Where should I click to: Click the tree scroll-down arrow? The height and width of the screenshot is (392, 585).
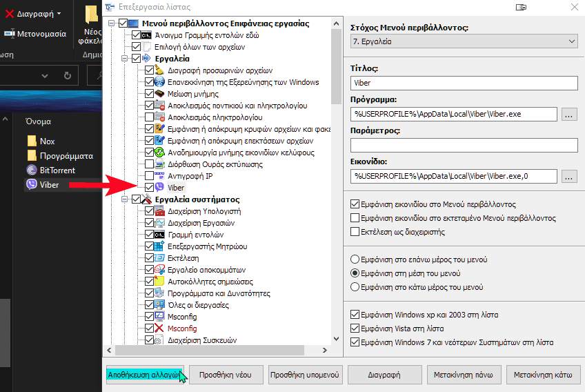[336, 339]
